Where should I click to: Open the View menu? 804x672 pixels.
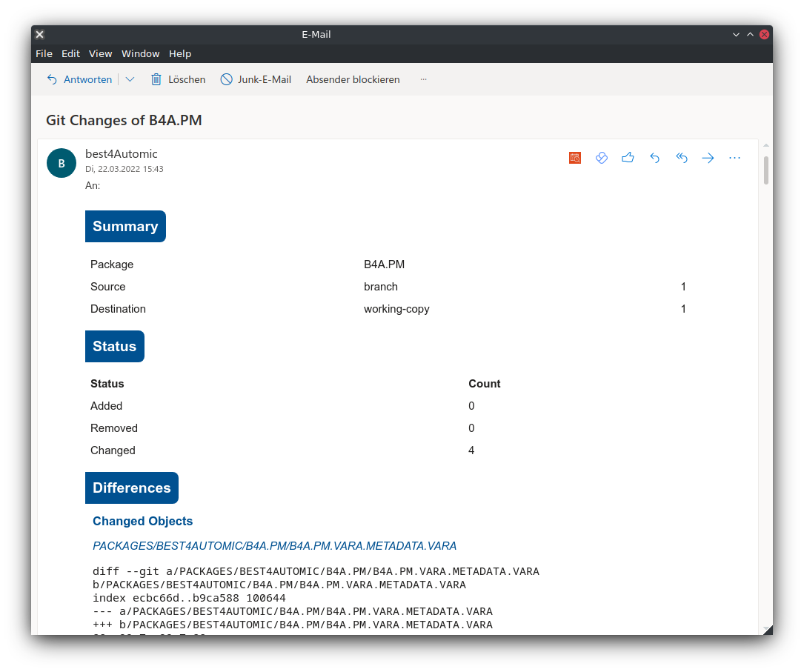101,54
